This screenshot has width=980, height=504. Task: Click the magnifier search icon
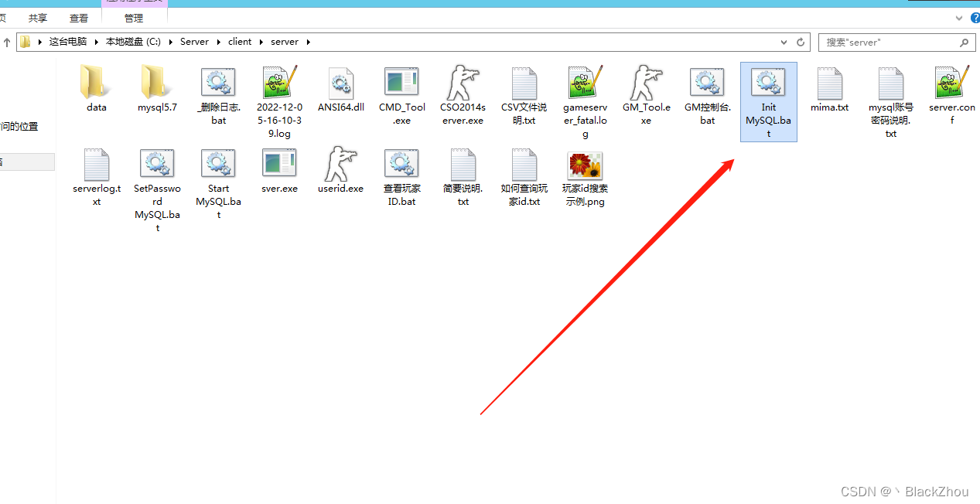pos(964,43)
